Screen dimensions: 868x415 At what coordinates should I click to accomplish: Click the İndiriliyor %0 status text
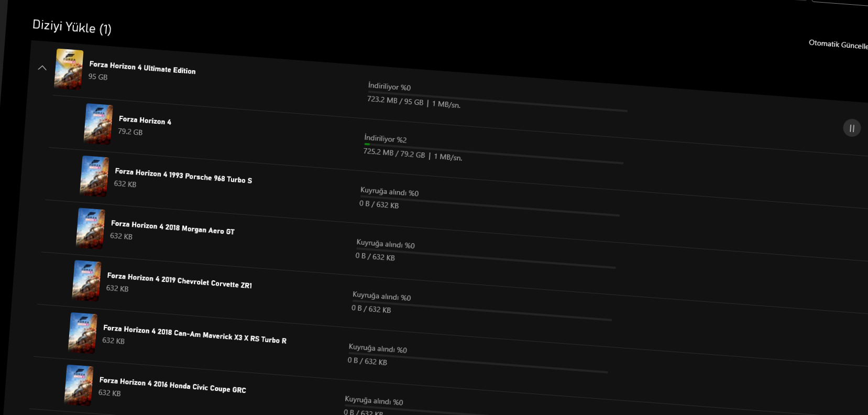(x=389, y=86)
